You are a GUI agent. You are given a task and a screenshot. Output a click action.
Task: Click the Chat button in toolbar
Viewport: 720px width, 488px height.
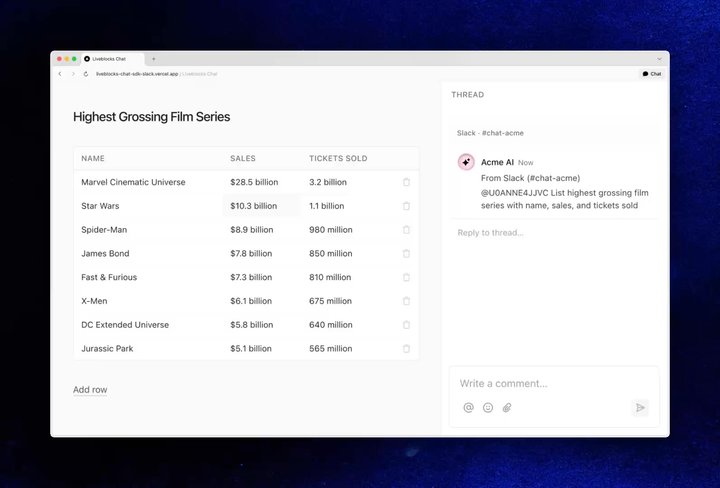click(x=651, y=74)
